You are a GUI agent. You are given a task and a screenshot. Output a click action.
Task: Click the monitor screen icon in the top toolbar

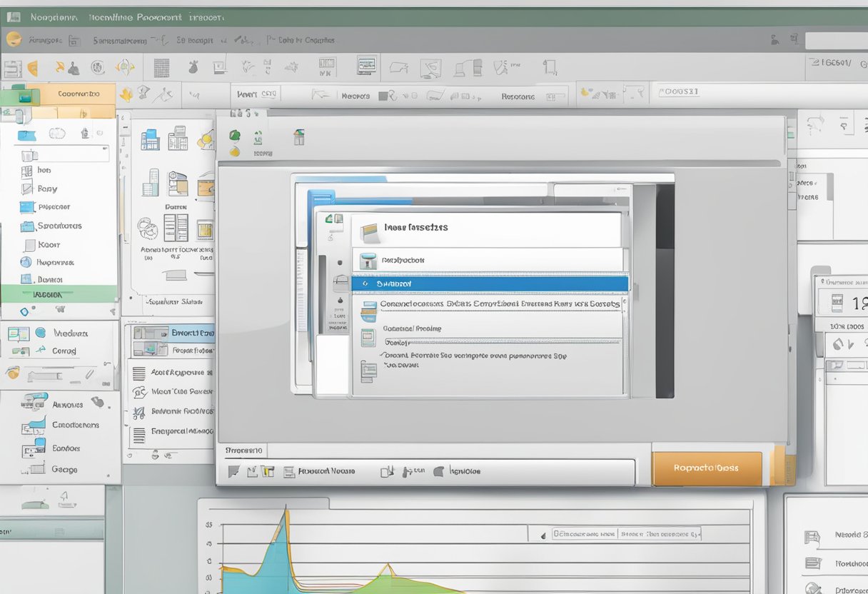click(366, 66)
